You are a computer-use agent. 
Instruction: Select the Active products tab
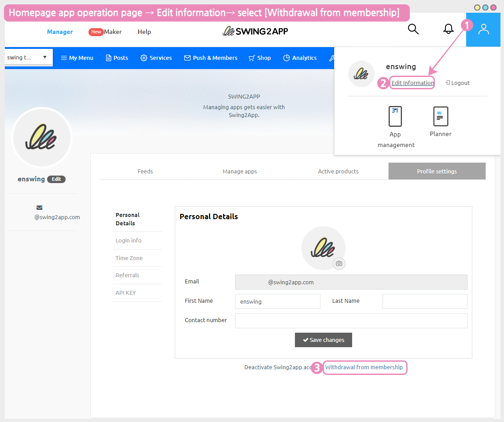(338, 172)
